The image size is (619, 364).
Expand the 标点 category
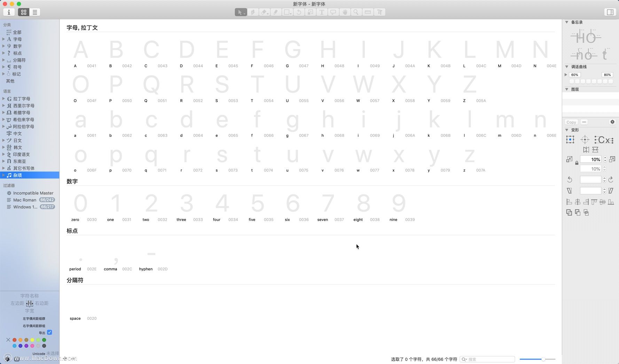[3, 53]
